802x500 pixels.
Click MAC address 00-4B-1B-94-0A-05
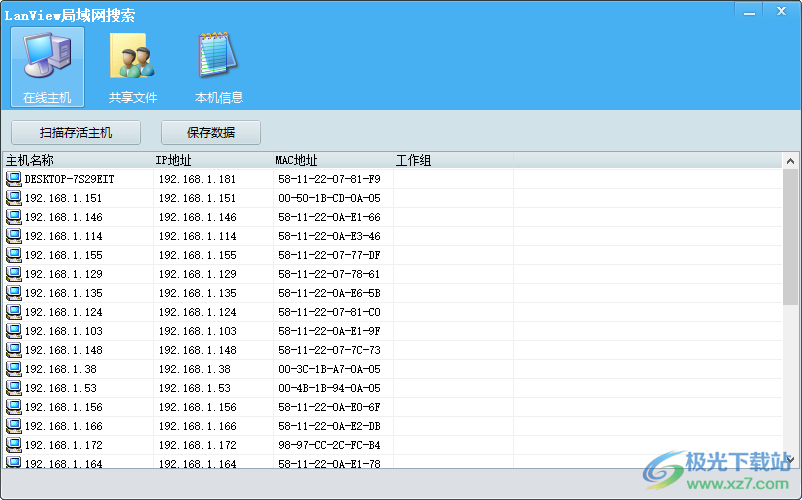click(329, 389)
